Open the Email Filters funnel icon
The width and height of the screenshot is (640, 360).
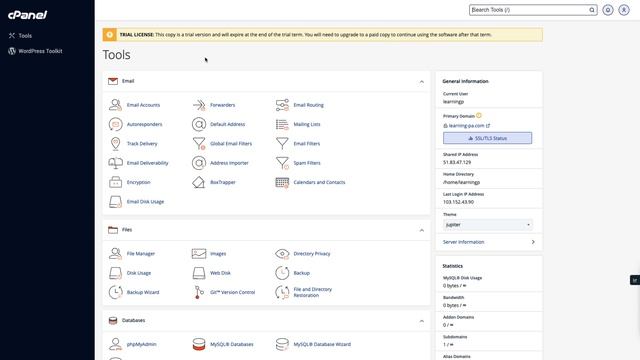click(x=282, y=144)
